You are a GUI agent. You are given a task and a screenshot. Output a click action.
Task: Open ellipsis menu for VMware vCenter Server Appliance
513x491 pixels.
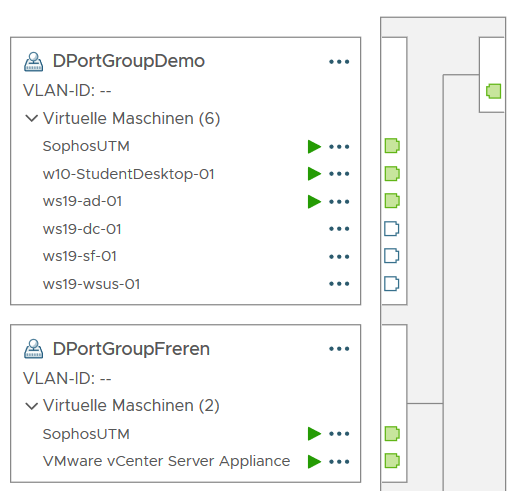[339, 462]
